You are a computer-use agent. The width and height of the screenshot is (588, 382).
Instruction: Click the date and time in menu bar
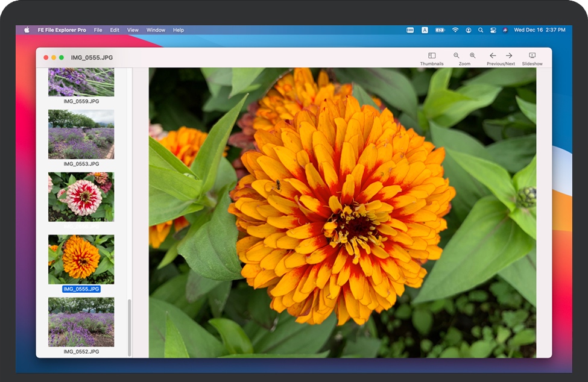pos(539,30)
